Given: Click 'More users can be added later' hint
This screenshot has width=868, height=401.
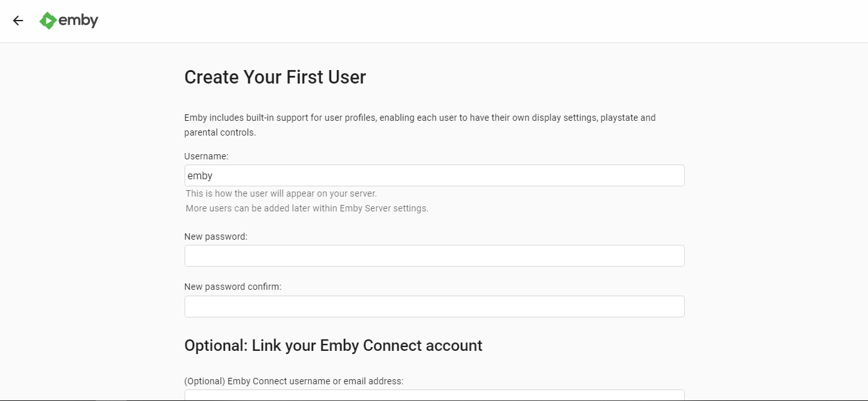Looking at the screenshot, I should [x=307, y=208].
